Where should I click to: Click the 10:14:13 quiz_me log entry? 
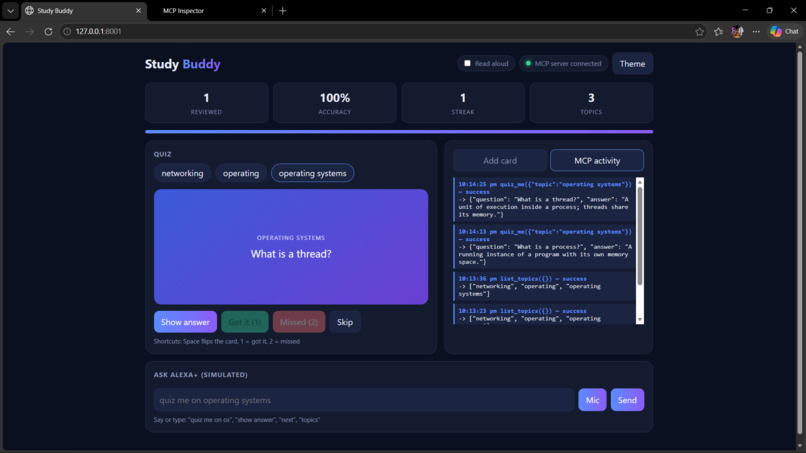[x=544, y=247]
